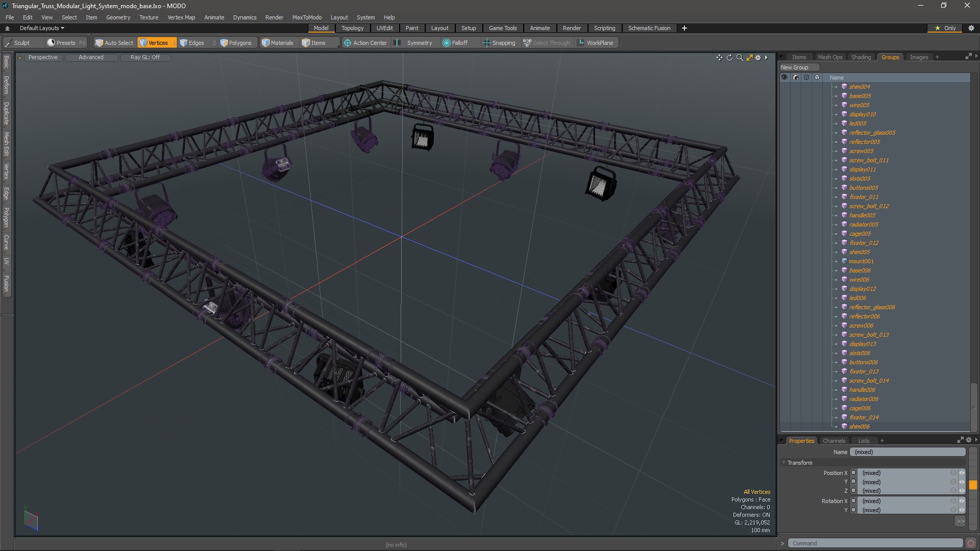
Task: Open the Geometry menu
Action: click(x=118, y=17)
